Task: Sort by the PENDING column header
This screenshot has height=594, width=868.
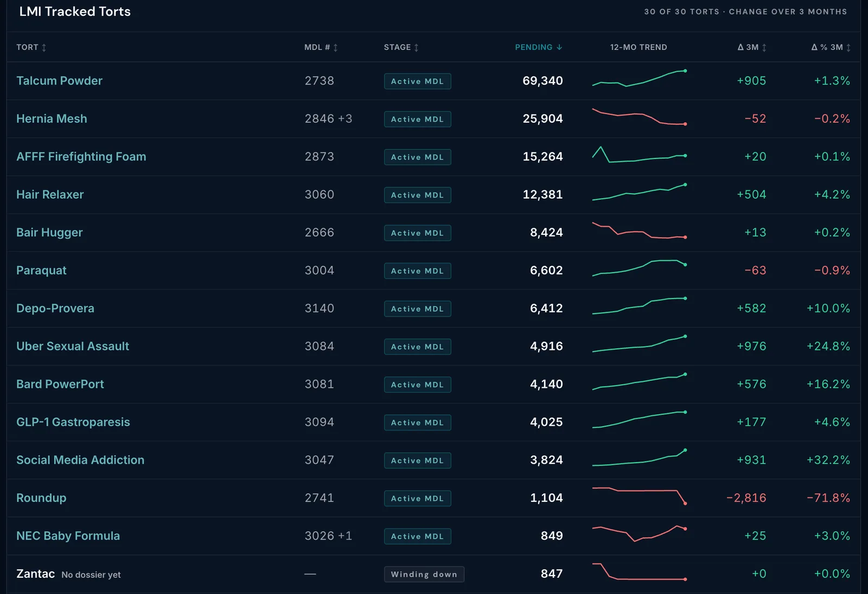Action: [538, 47]
